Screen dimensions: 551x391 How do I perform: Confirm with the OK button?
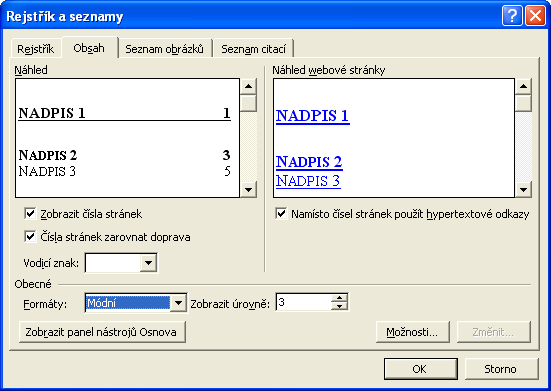420,369
